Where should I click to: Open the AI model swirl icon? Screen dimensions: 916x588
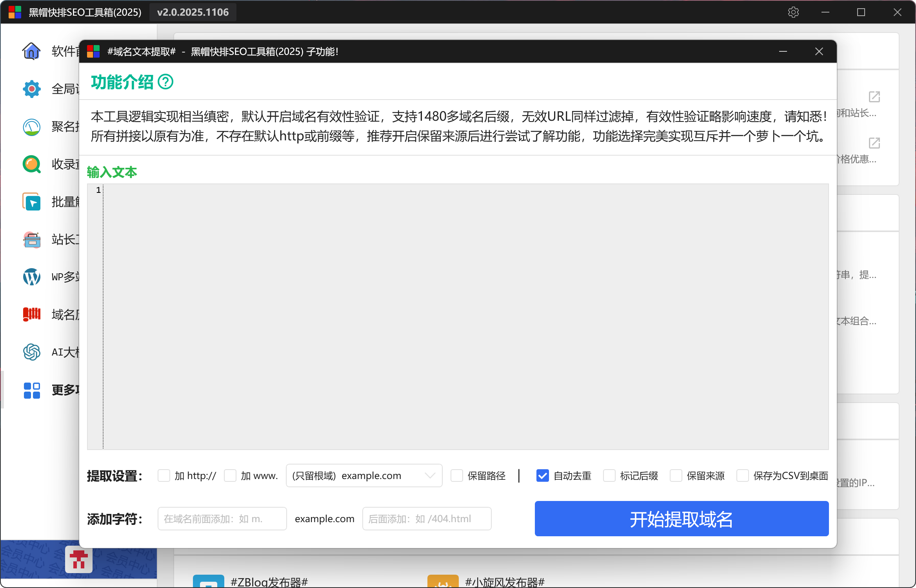coord(31,352)
